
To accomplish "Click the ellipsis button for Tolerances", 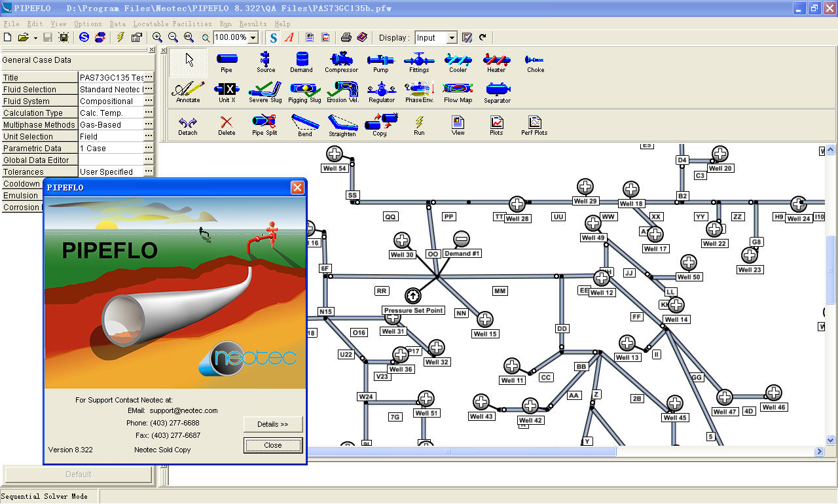I will click(149, 171).
